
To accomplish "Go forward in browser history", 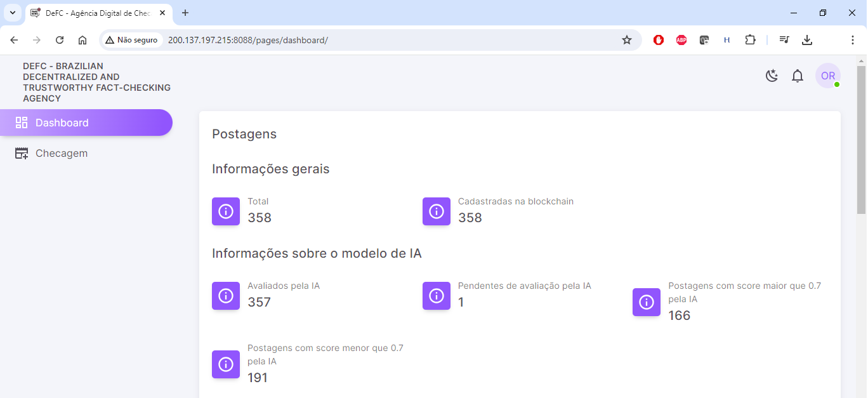I will (37, 40).
